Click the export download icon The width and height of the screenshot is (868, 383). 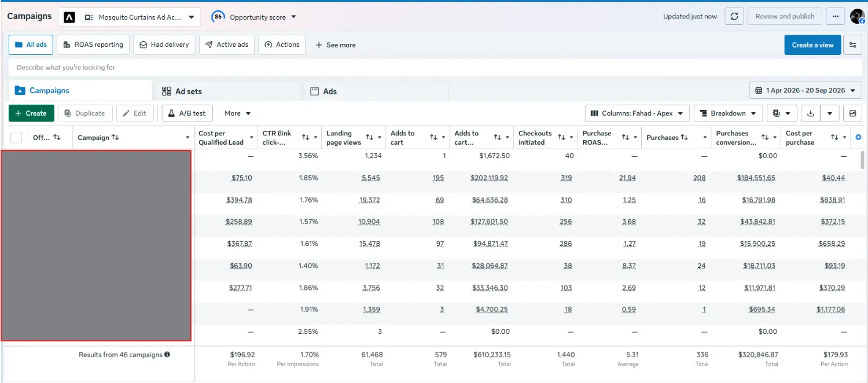tap(811, 113)
